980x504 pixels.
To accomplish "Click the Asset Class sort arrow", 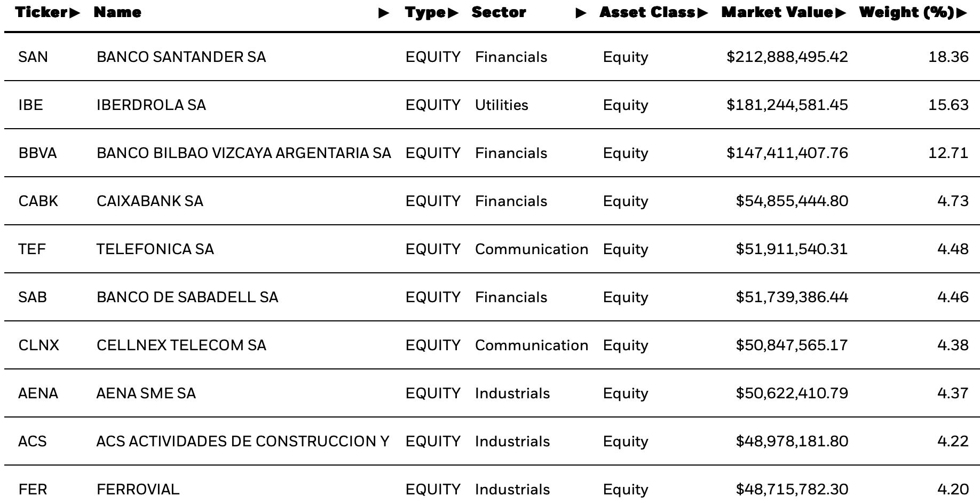I will point(702,13).
